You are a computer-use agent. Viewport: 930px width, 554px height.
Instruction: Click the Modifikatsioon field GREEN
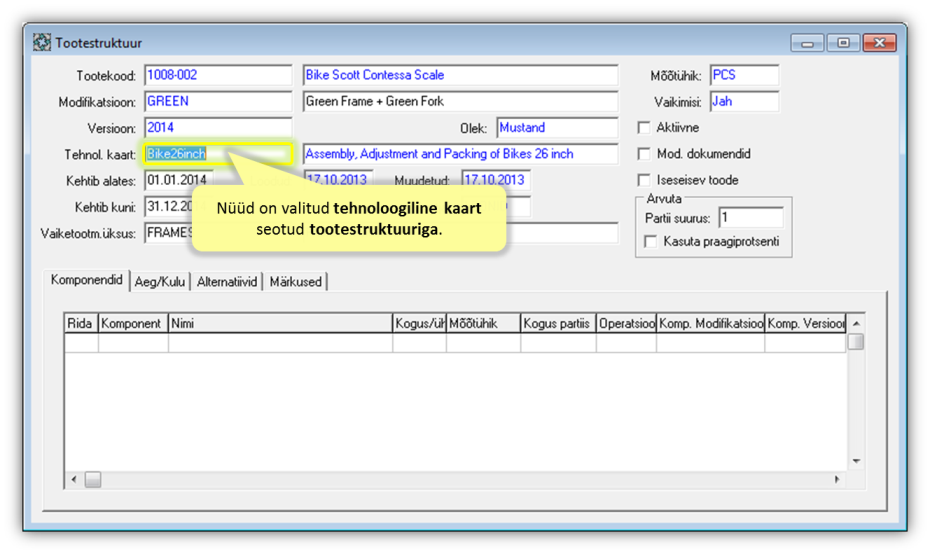pyautogui.click(x=218, y=101)
